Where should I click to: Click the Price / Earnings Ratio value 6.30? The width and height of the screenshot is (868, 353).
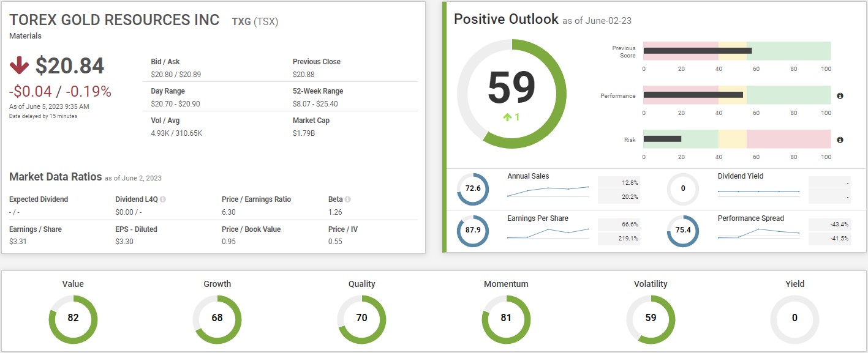(x=228, y=212)
